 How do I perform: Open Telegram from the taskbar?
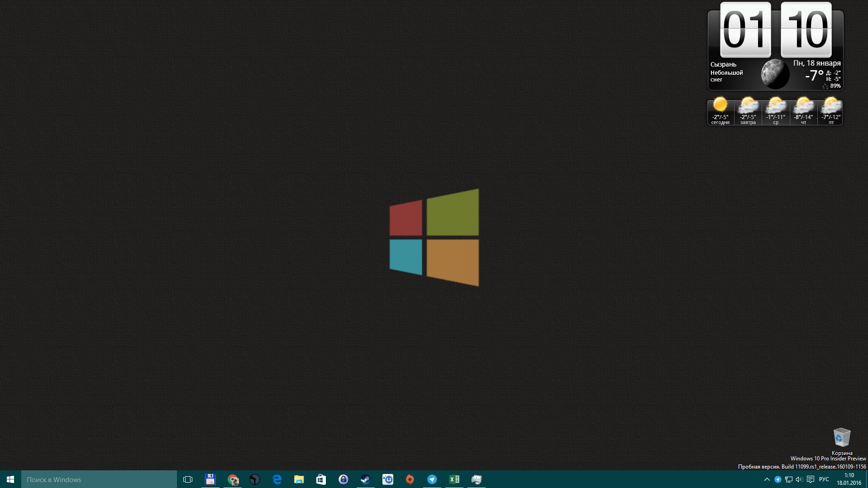(x=432, y=479)
